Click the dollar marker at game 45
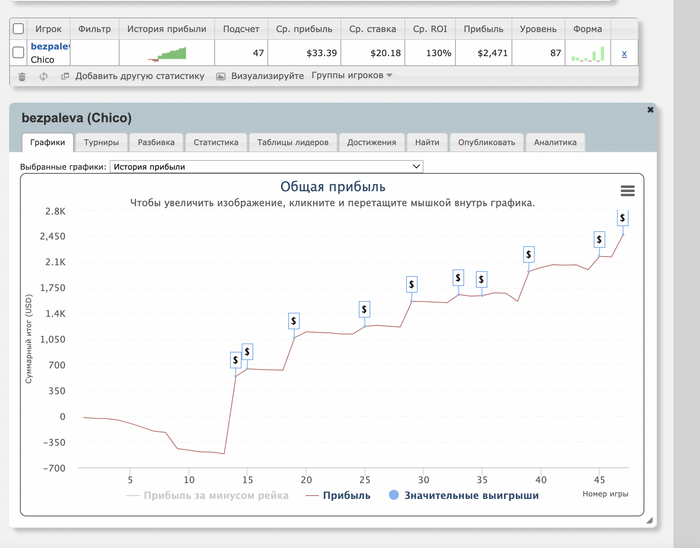Screen dimensions: 700x548 599,240
